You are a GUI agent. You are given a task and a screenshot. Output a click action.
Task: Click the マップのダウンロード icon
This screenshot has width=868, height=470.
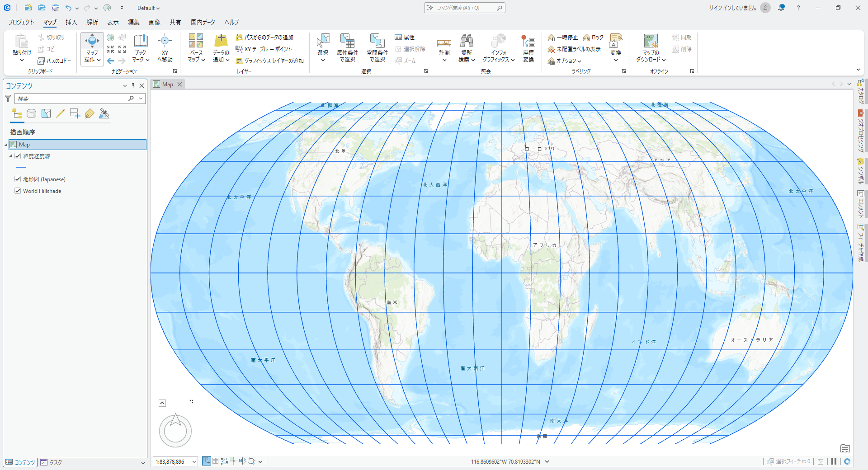tap(651, 42)
